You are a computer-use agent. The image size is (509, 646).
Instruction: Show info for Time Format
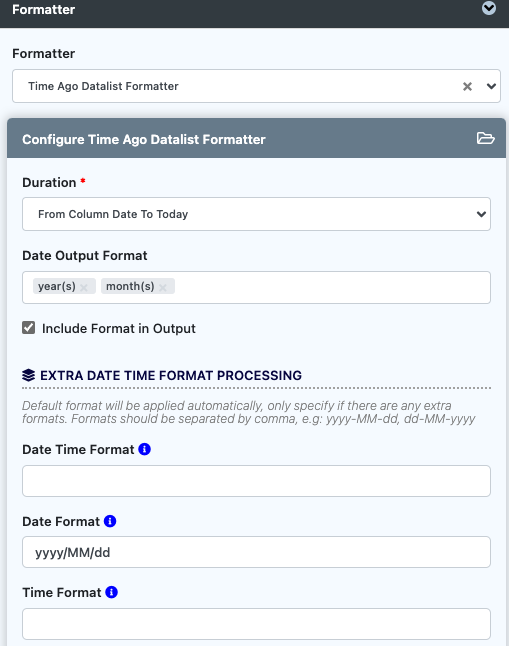(x=112, y=592)
